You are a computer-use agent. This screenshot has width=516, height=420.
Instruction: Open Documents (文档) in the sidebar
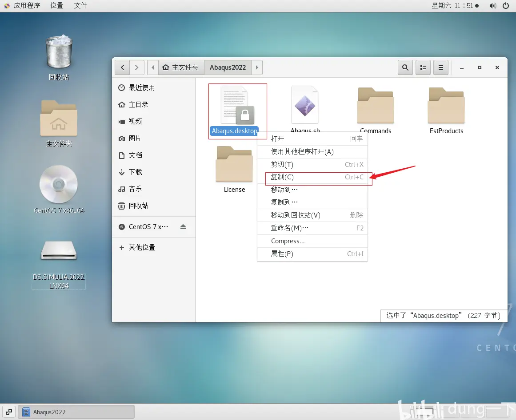click(x=154, y=155)
